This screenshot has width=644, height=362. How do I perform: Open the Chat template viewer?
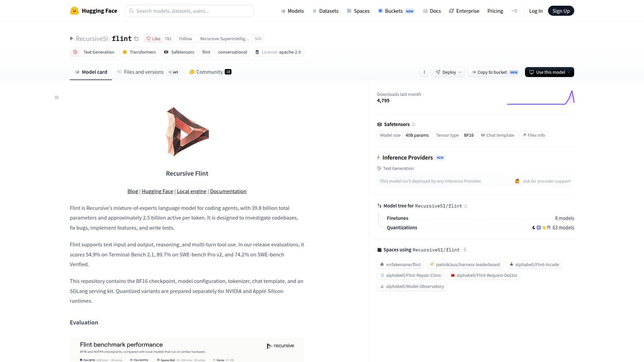497,135
